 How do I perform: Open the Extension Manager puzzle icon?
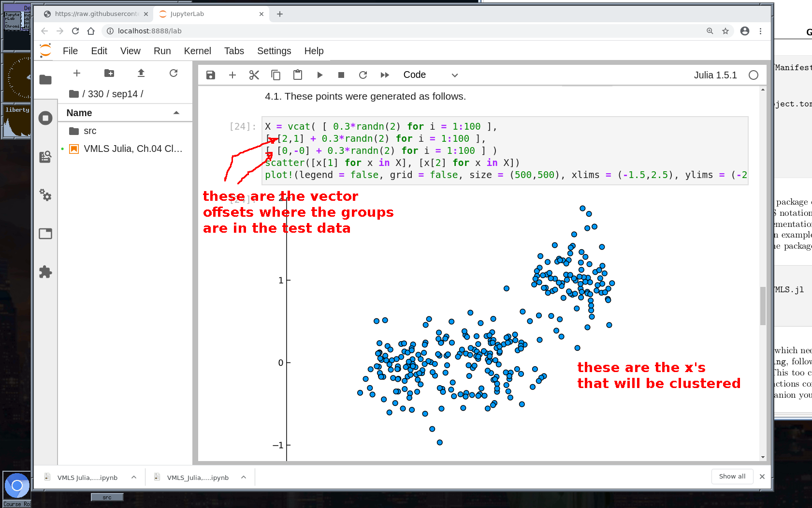coord(45,272)
